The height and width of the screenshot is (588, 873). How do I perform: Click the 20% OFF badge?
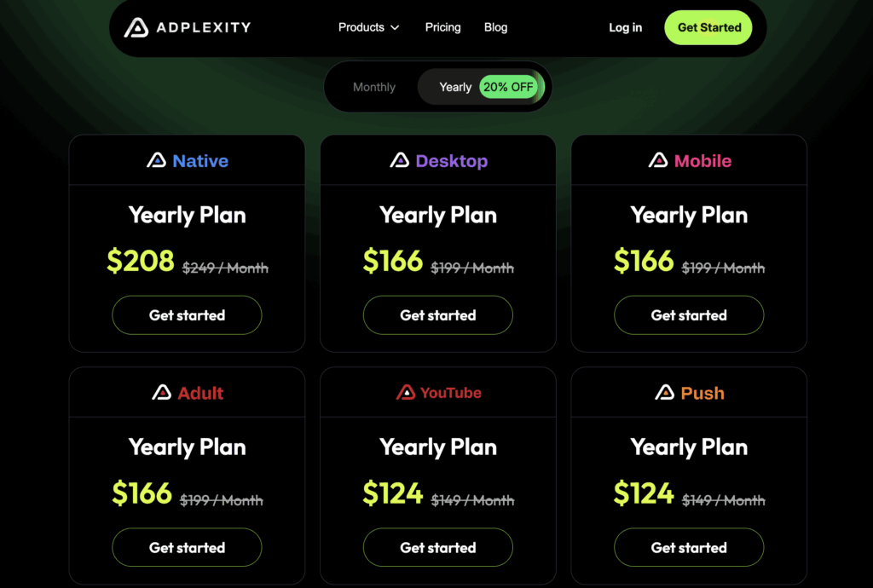click(509, 86)
